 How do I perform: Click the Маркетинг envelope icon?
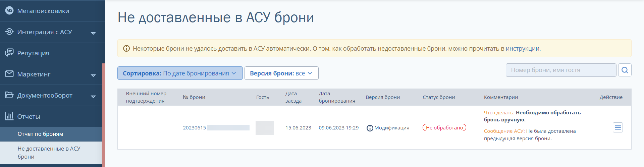click(x=9, y=74)
